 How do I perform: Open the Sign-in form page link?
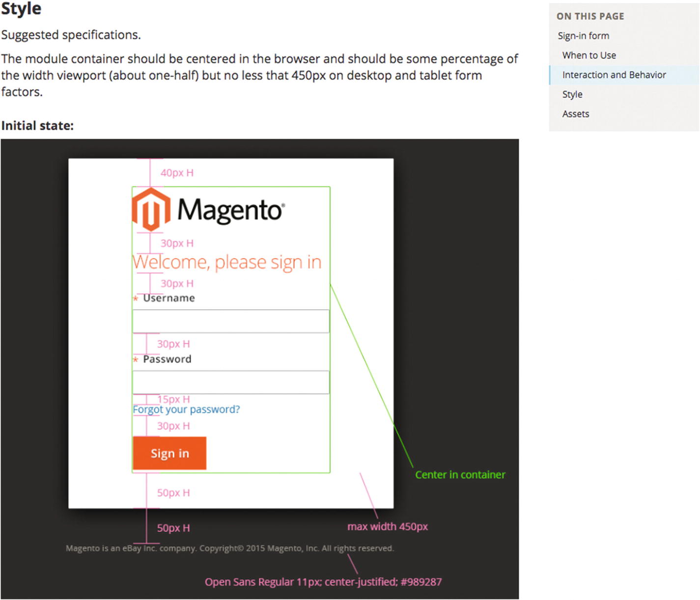(583, 36)
